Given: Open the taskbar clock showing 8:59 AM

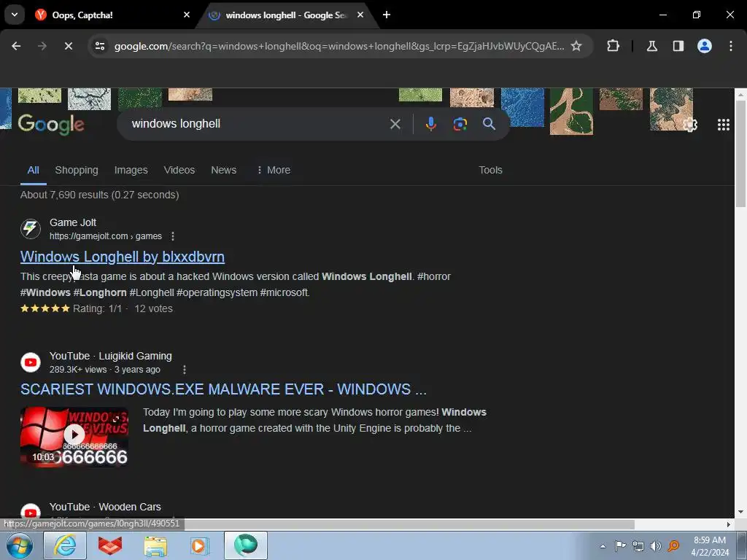Looking at the screenshot, I should pos(710,546).
